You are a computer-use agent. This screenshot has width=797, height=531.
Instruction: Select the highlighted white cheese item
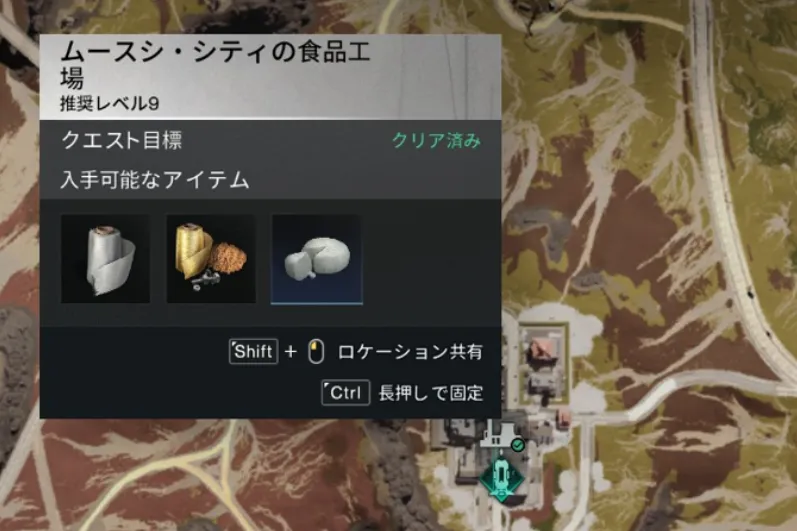pyautogui.click(x=317, y=259)
